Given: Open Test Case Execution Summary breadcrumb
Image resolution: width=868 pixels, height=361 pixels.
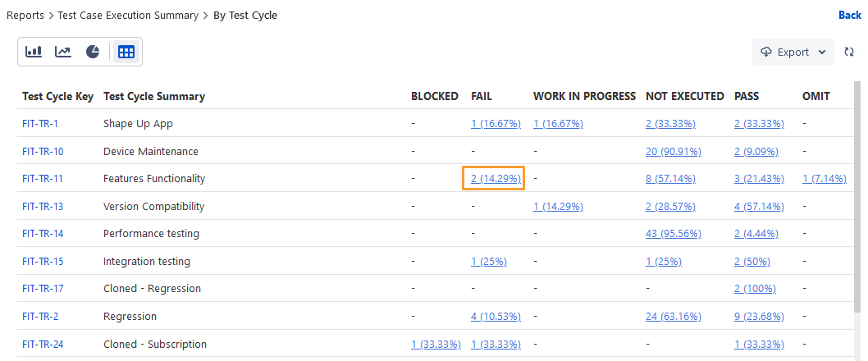Looking at the screenshot, I should coord(128,15).
